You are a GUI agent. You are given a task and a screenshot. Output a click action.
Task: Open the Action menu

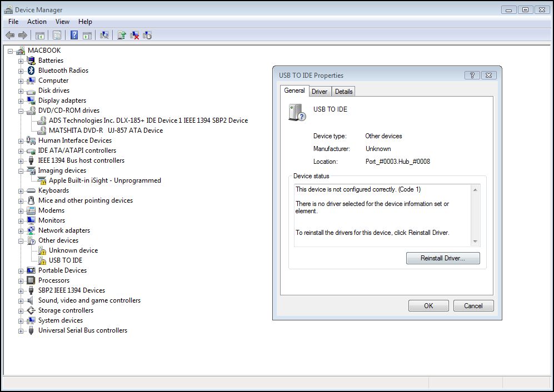point(37,21)
